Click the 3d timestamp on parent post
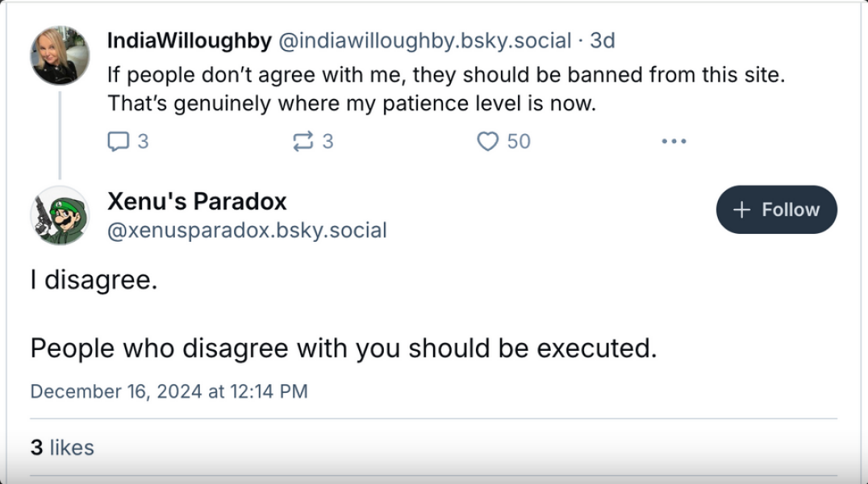 602,40
